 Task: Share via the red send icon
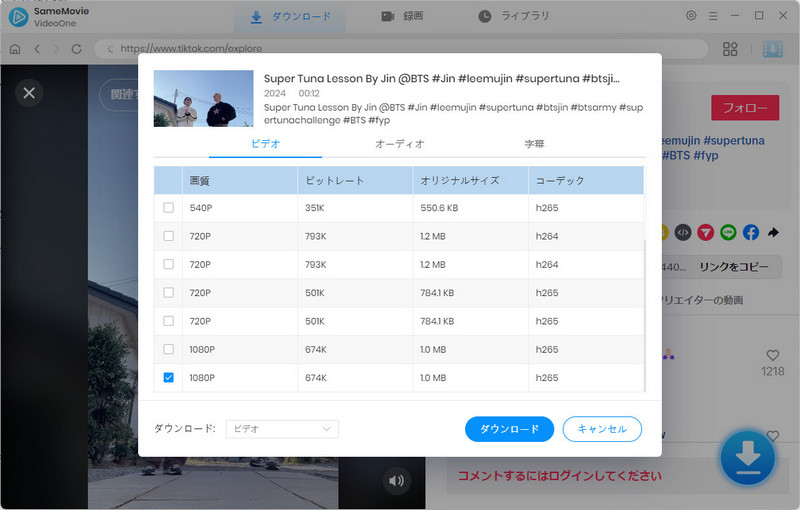click(706, 233)
